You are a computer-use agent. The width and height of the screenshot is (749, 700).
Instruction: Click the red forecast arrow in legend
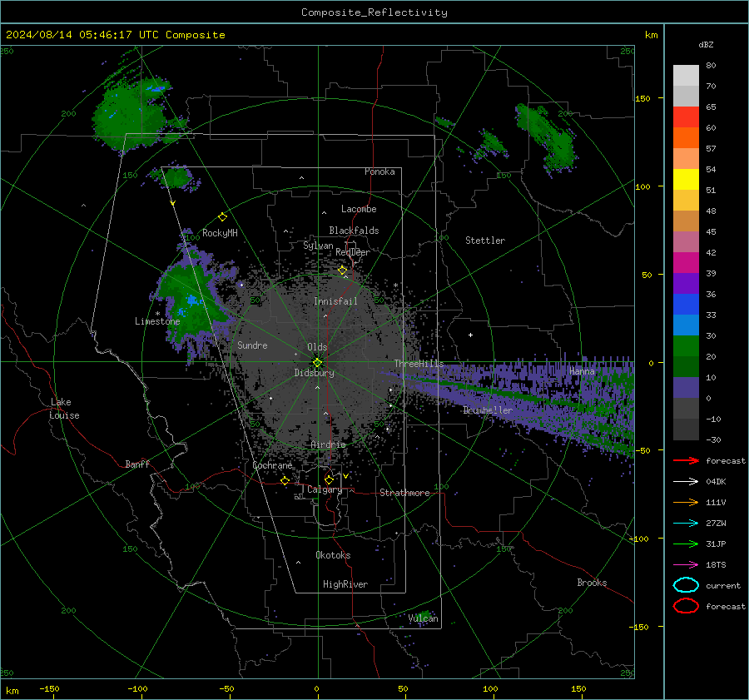686,460
